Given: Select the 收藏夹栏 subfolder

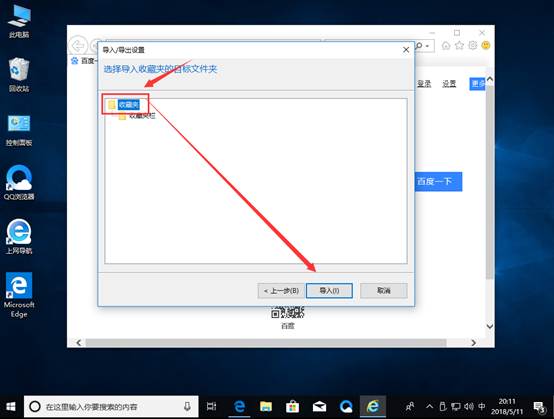Looking at the screenshot, I should click(x=142, y=116).
